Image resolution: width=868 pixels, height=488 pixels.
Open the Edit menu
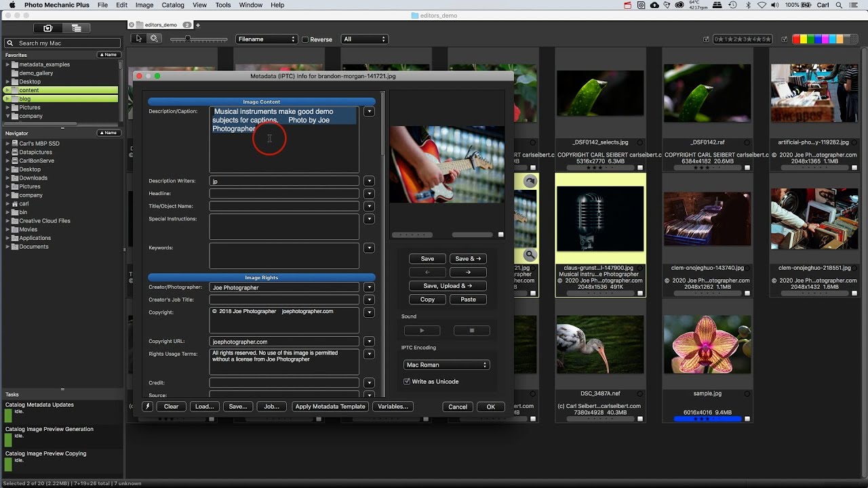point(121,5)
